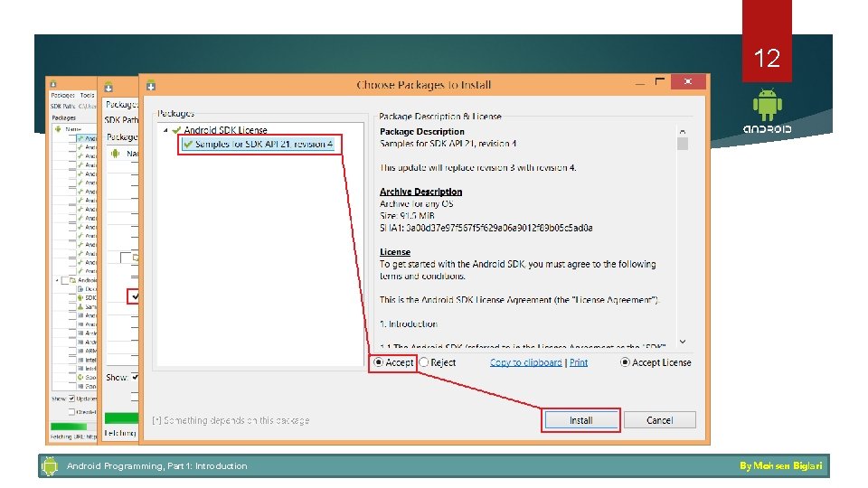This screenshot has height=488, width=868.
Task: Click green progress bar in middle window
Action: tap(121, 418)
